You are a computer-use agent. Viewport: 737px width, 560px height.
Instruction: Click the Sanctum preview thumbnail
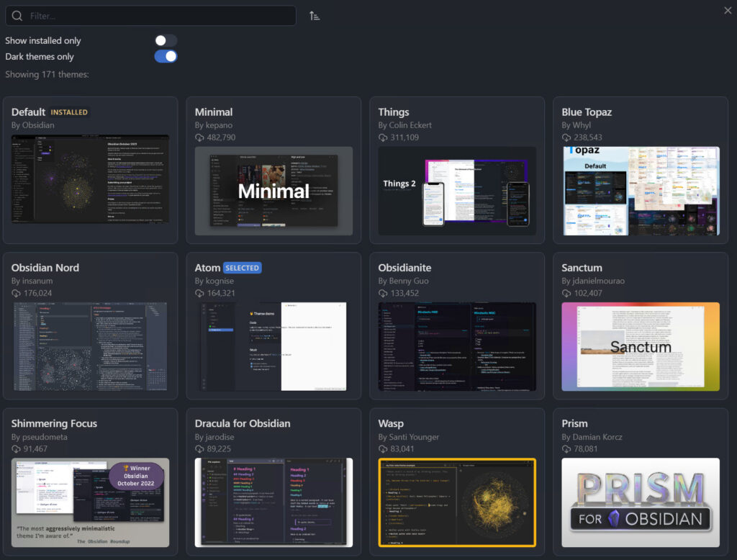641,346
